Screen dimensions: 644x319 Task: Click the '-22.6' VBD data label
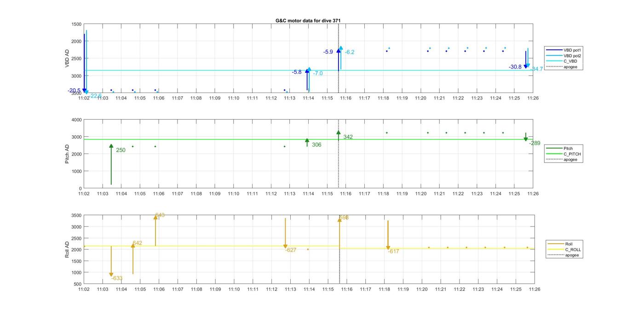[95, 96]
